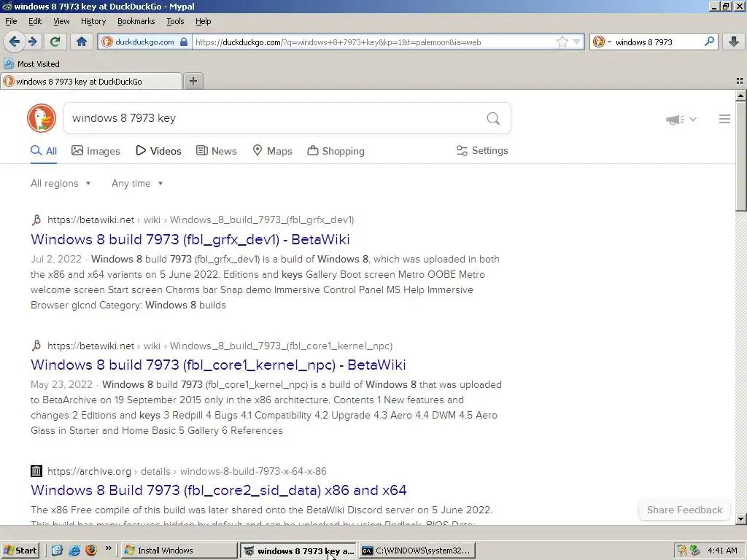Switch to Install Windows taskbar window

(179, 551)
